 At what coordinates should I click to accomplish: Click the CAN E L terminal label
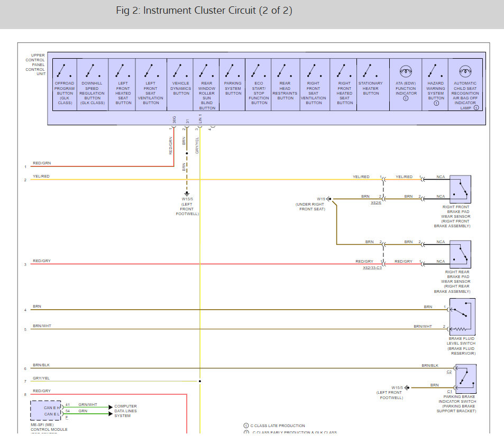pos(52,414)
